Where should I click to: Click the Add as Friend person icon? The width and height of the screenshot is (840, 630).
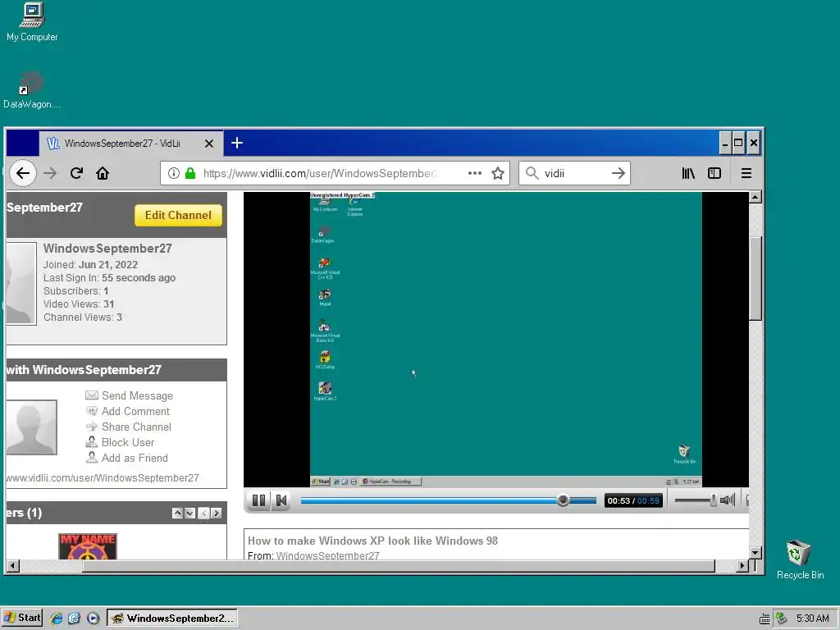click(92, 458)
